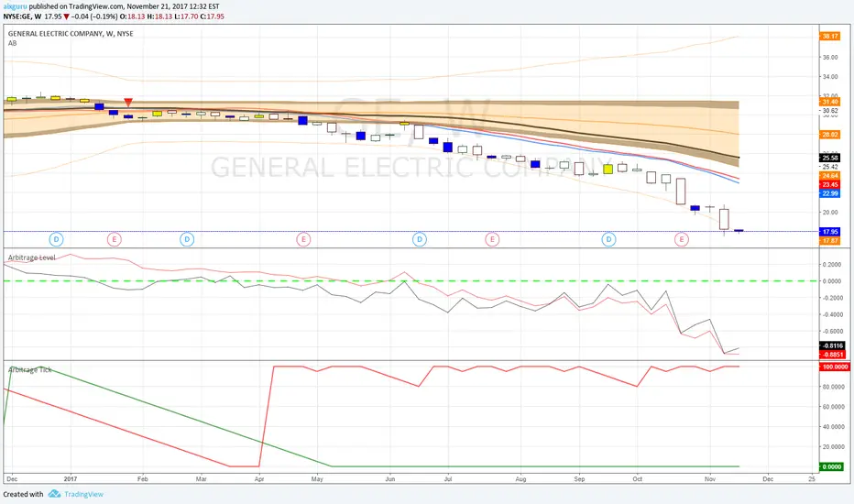Select the dividend D marker under December 2016
The width and height of the screenshot is (854, 504).
click(56, 239)
